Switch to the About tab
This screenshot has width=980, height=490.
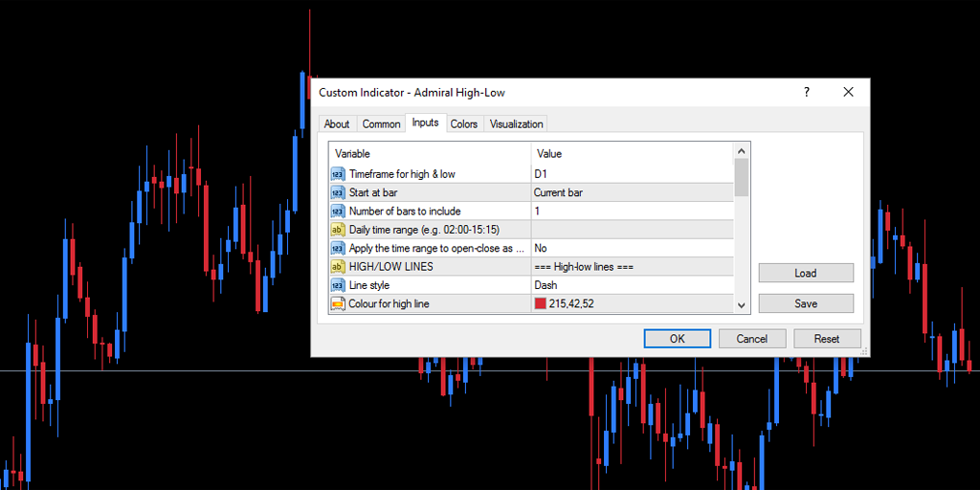(337, 123)
